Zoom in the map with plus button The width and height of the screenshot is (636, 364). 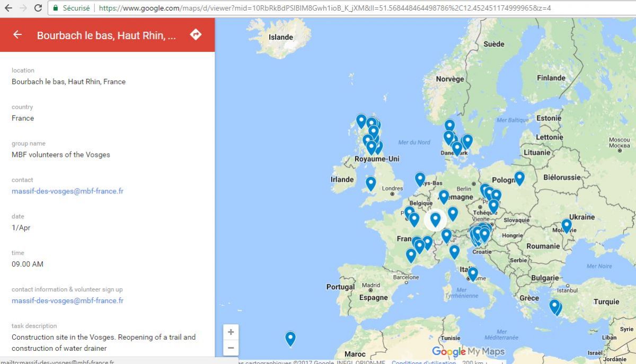point(231,332)
